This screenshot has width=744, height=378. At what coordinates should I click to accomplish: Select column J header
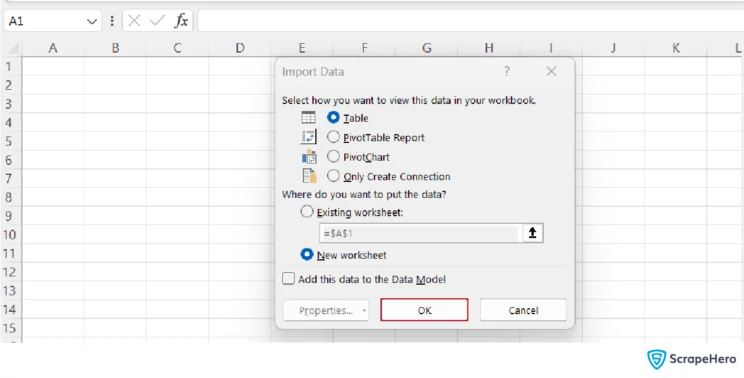pyautogui.click(x=613, y=48)
